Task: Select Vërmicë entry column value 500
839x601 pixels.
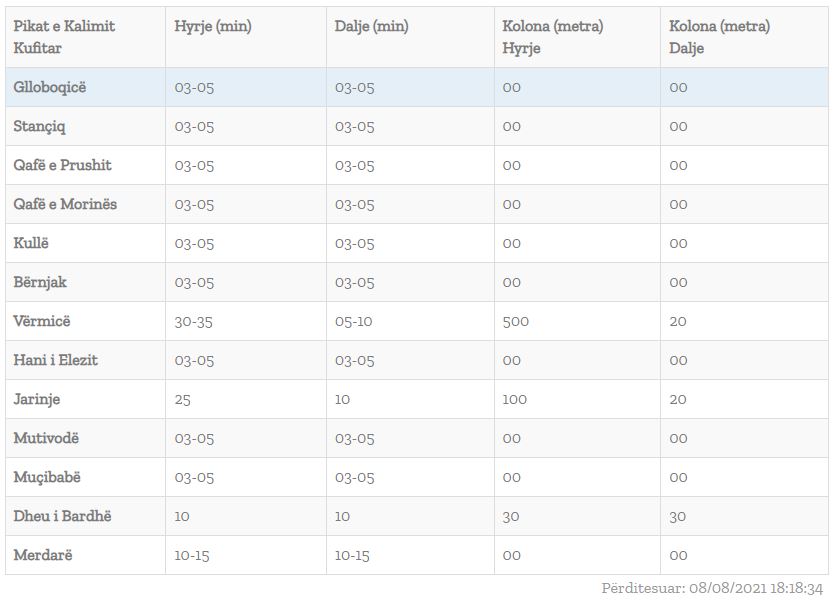Action: click(x=515, y=322)
